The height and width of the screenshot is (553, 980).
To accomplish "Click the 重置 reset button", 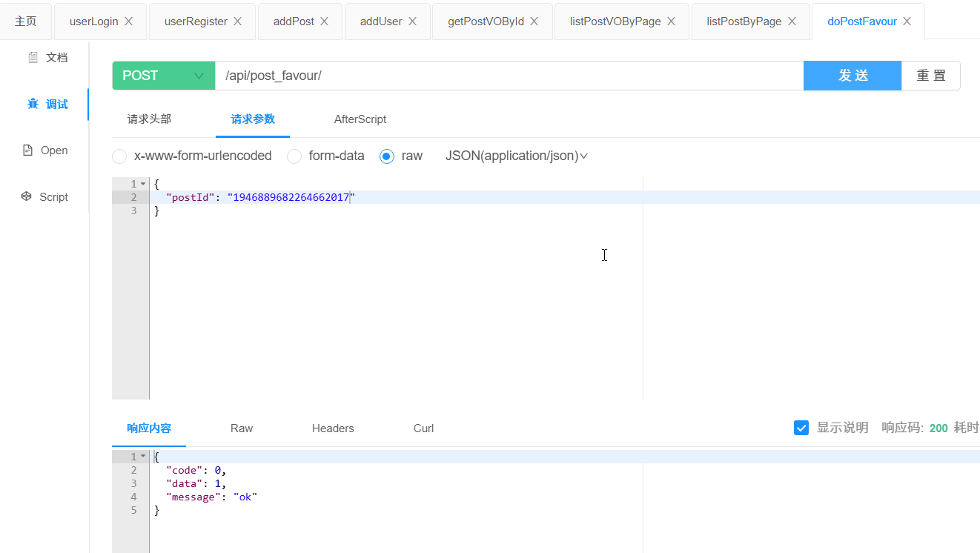I will [931, 76].
